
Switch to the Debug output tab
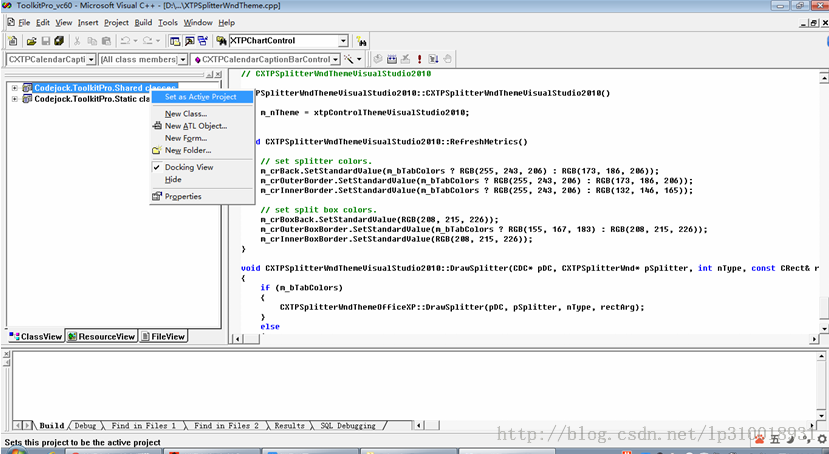click(x=85, y=425)
